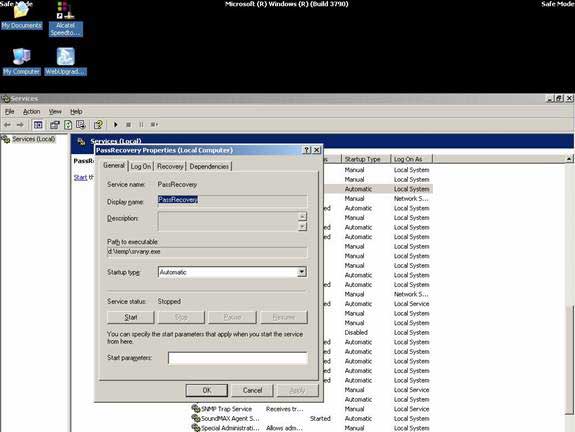Sort by the Startup Type column header
Image resolution: width=575 pixels, height=432 pixels.
click(366, 159)
